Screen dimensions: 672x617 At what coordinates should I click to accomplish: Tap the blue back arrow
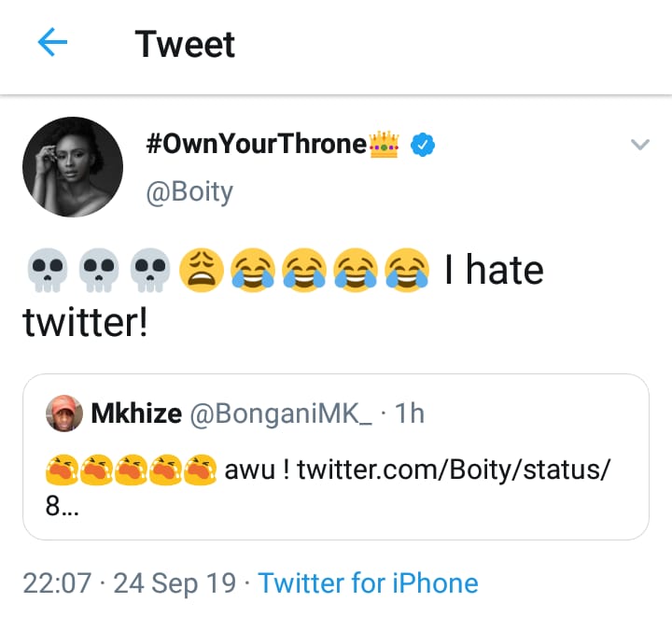52,42
